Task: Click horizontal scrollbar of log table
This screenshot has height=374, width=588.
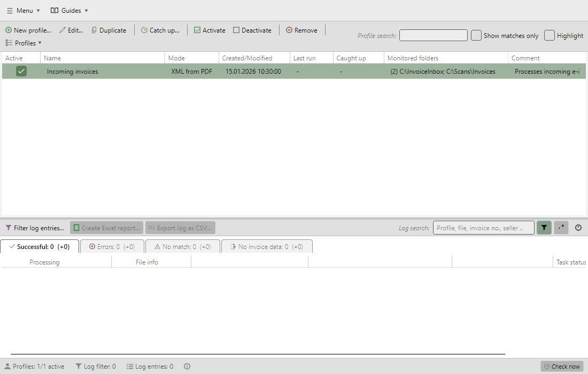Action: [258, 354]
